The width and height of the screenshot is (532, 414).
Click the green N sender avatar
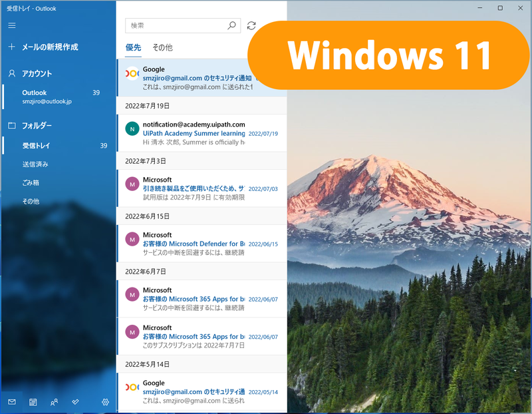click(x=132, y=128)
